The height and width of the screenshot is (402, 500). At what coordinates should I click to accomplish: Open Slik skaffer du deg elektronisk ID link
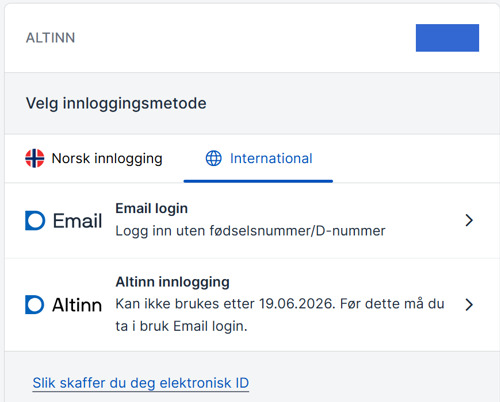pyautogui.click(x=141, y=383)
